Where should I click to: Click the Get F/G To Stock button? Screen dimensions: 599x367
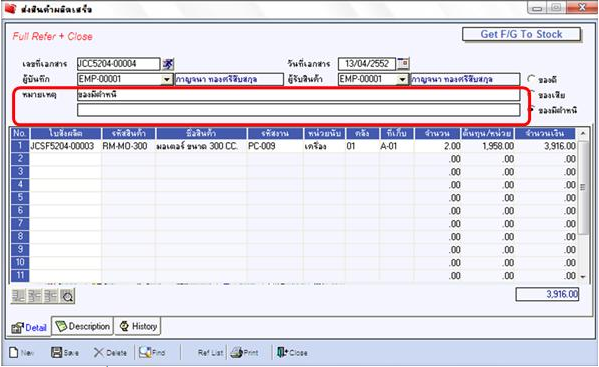coord(521,34)
